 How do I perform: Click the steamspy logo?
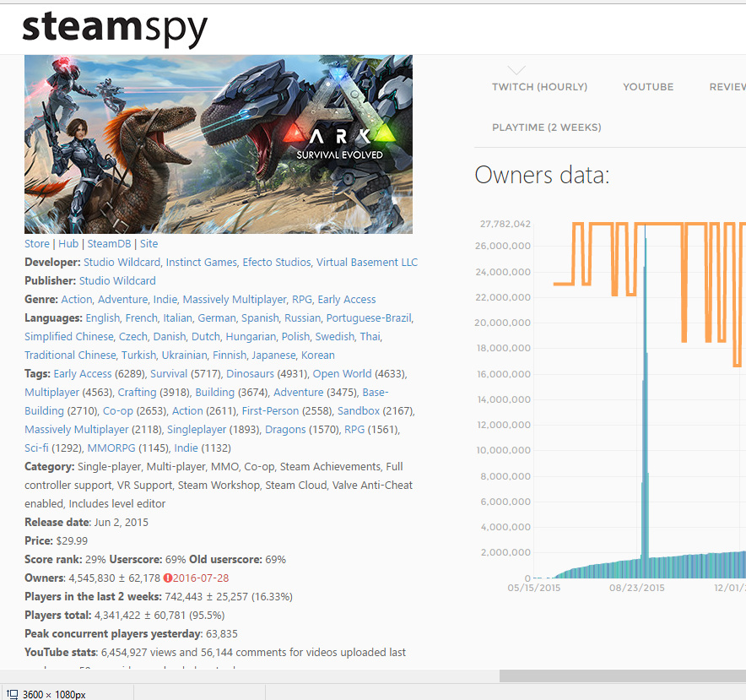(x=115, y=28)
